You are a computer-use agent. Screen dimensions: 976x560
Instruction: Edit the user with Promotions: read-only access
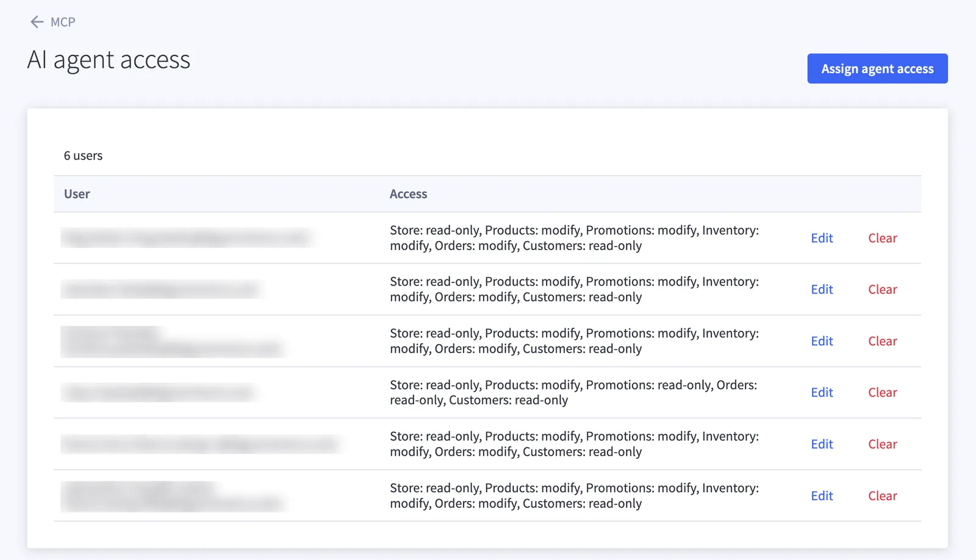click(x=822, y=392)
